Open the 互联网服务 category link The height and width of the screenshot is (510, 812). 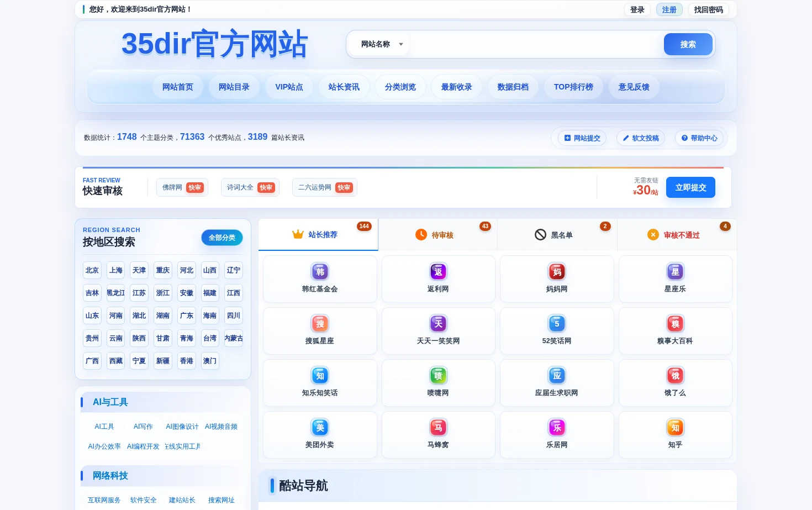(x=104, y=500)
